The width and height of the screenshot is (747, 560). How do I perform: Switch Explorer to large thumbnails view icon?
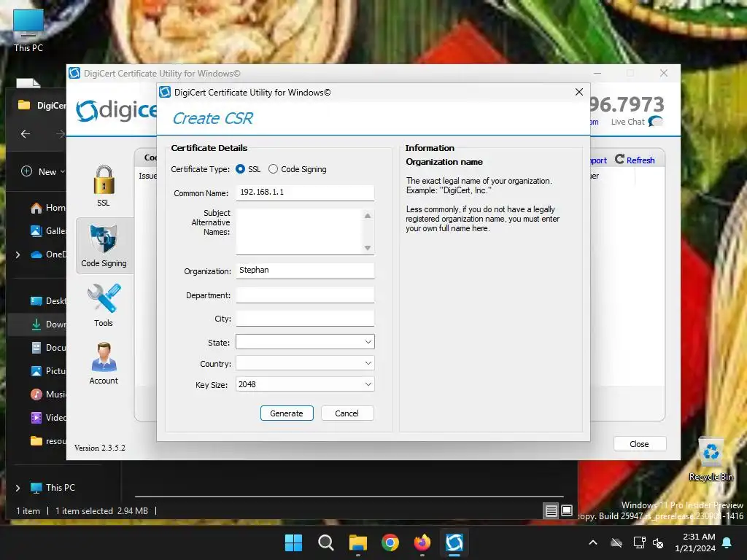pos(567,511)
